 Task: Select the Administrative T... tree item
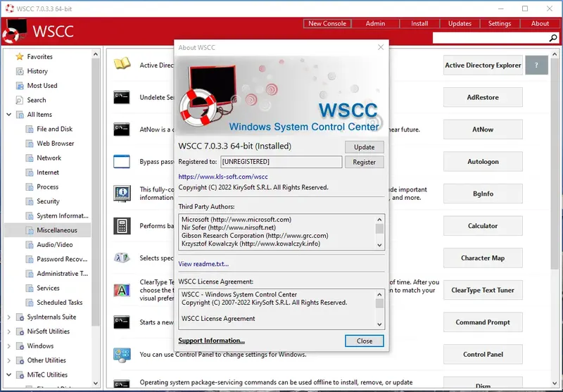[62, 274]
